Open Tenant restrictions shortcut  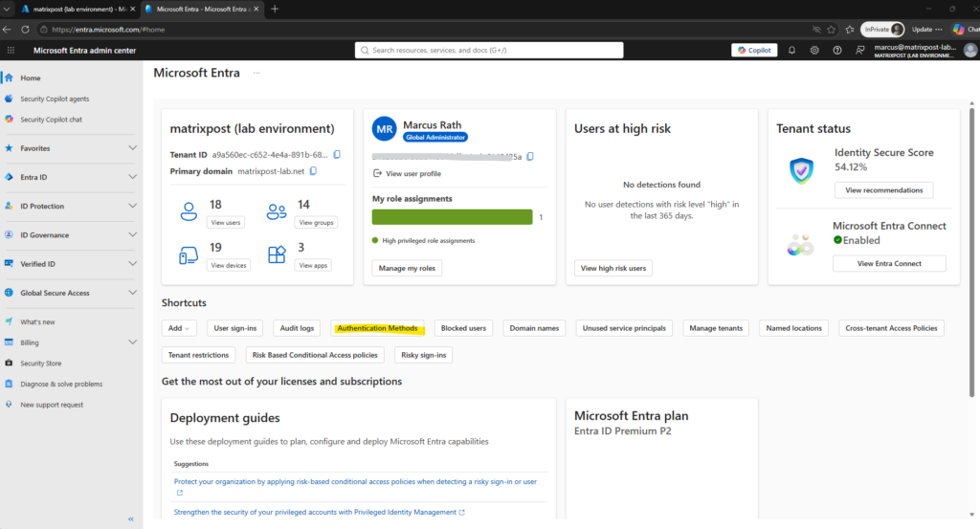(x=198, y=355)
